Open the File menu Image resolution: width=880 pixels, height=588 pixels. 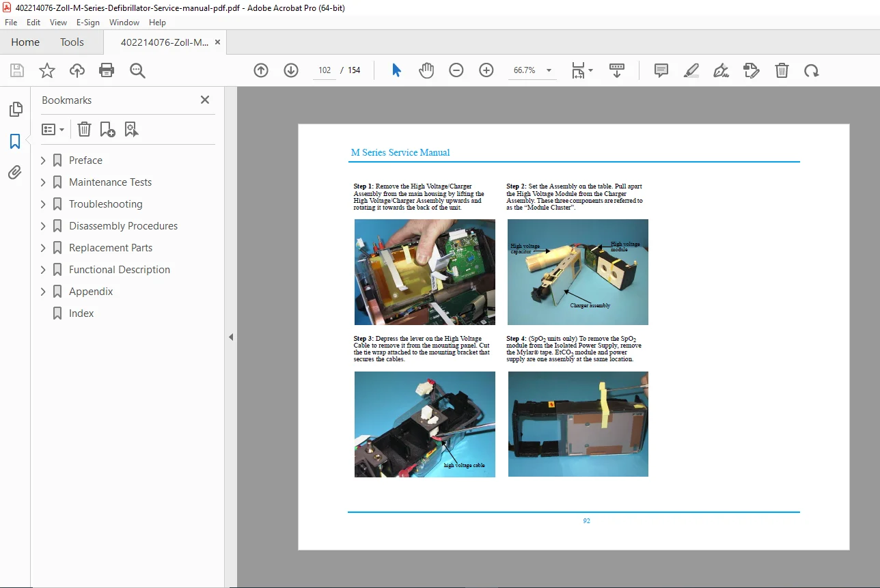(x=11, y=23)
